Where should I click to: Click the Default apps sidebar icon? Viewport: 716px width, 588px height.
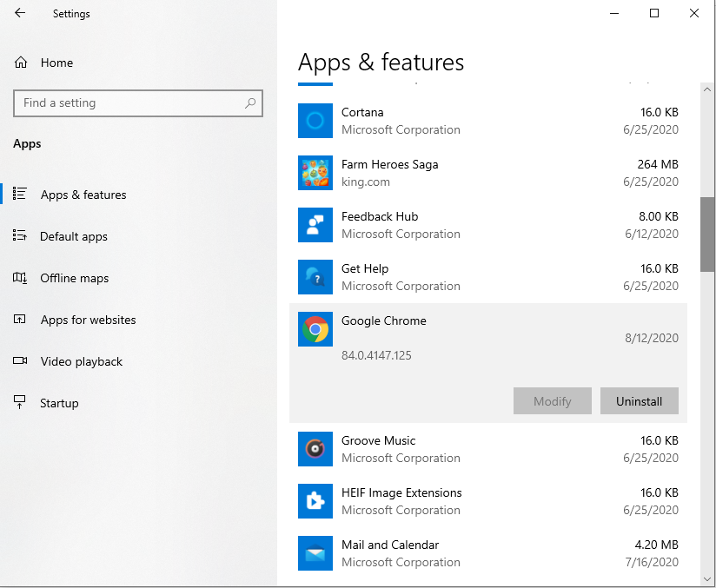(x=20, y=235)
